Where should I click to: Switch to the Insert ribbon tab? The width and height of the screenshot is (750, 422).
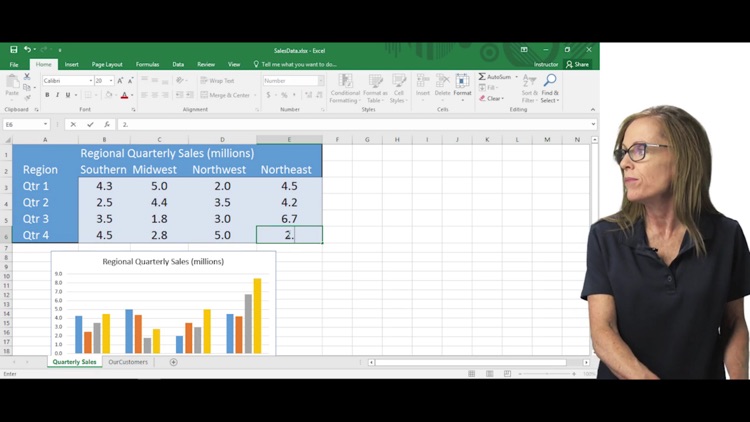71,64
